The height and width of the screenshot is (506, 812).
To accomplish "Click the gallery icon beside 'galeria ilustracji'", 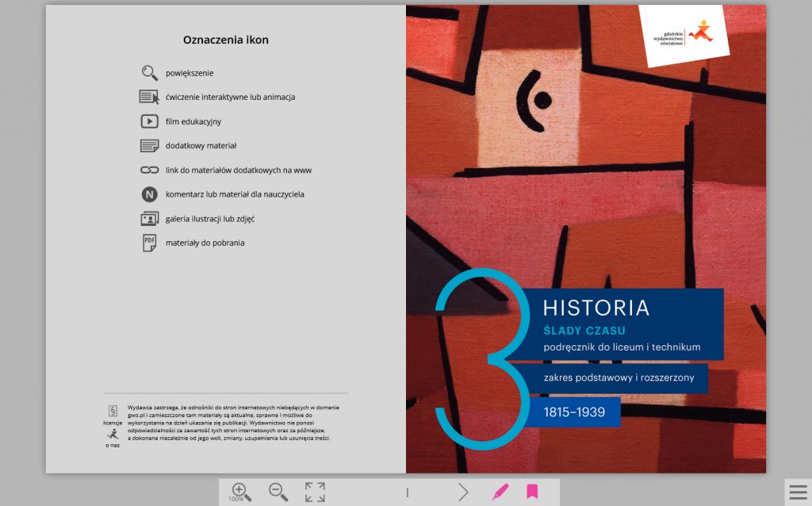I will click(150, 219).
